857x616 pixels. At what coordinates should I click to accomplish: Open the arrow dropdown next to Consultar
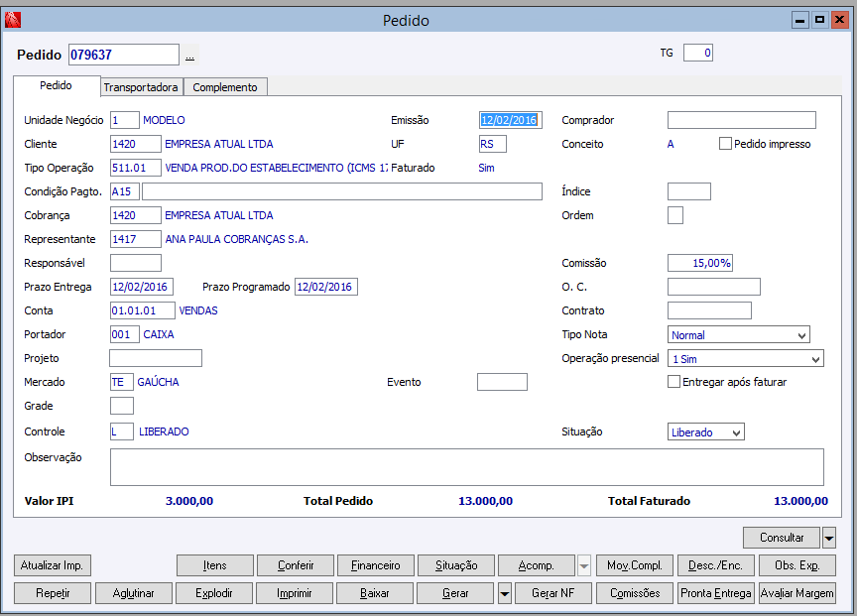click(828, 538)
